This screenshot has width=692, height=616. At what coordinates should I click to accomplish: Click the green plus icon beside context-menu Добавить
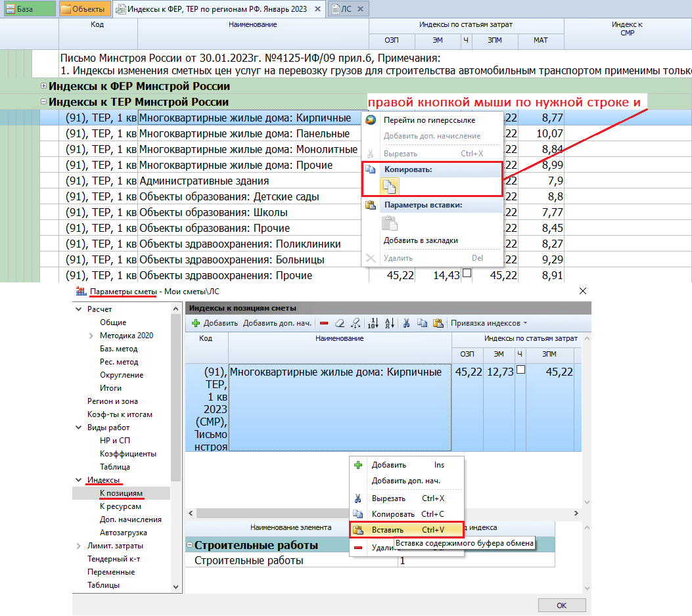[358, 465]
